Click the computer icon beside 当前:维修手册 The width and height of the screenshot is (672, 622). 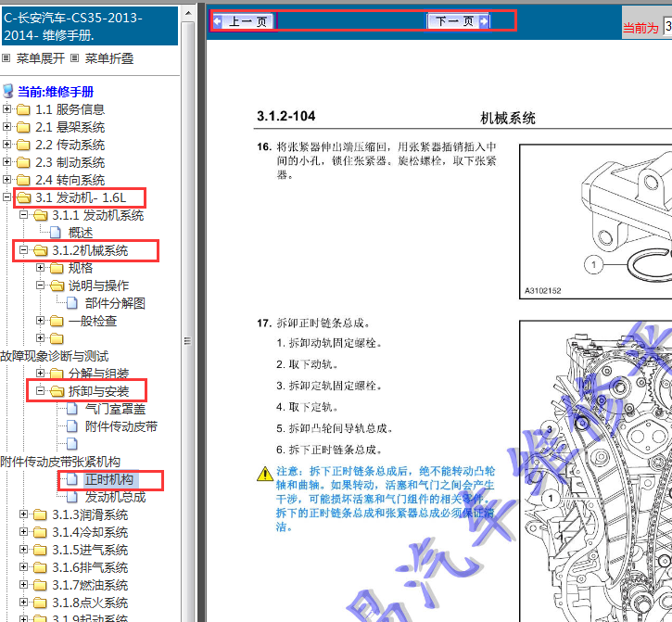[x=8, y=91]
